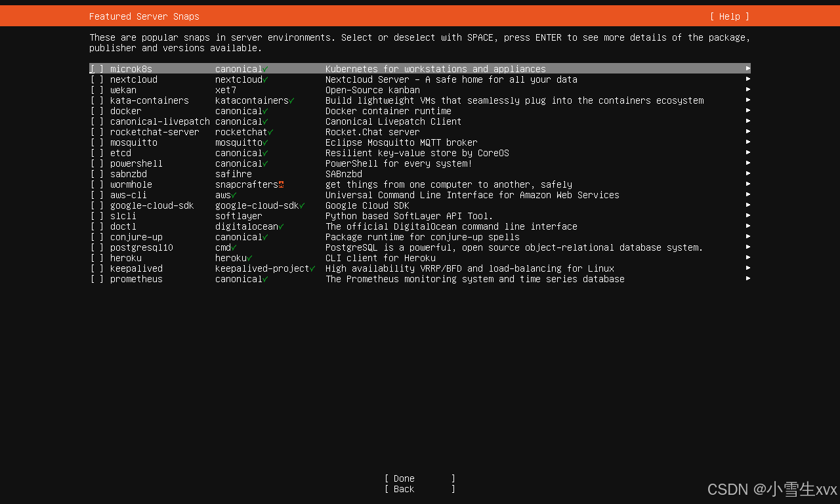Click verified checkmark next to digitalocean
The width and height of the screenshot is (840, 504).
(x=281, y=226)
